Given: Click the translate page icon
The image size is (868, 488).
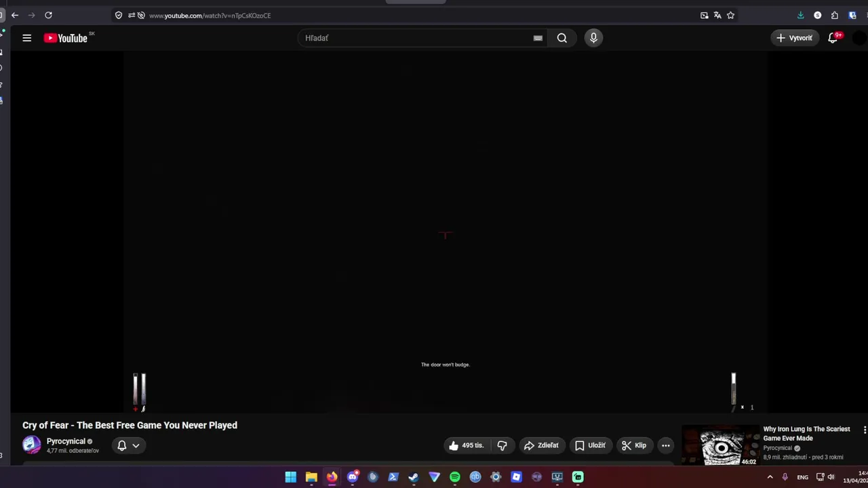Looking at the screenshot, I should (717, 15).
